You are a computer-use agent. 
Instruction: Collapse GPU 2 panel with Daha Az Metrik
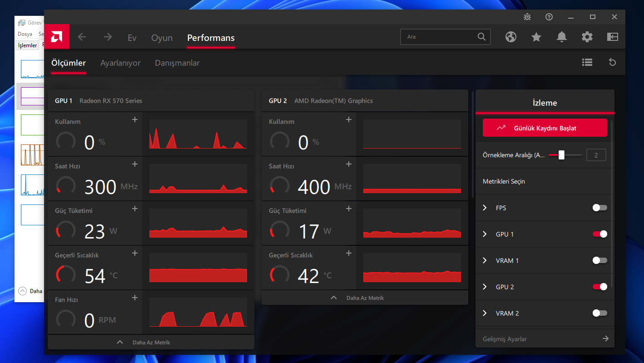click(x=365, y=298)
